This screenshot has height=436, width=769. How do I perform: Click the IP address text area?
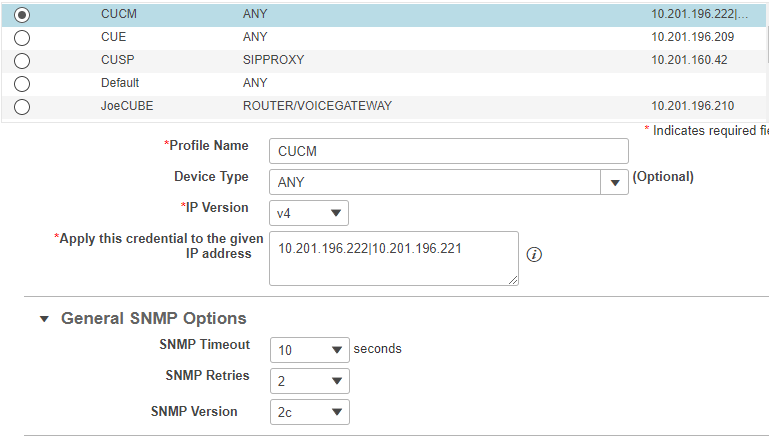click(393, 259)
